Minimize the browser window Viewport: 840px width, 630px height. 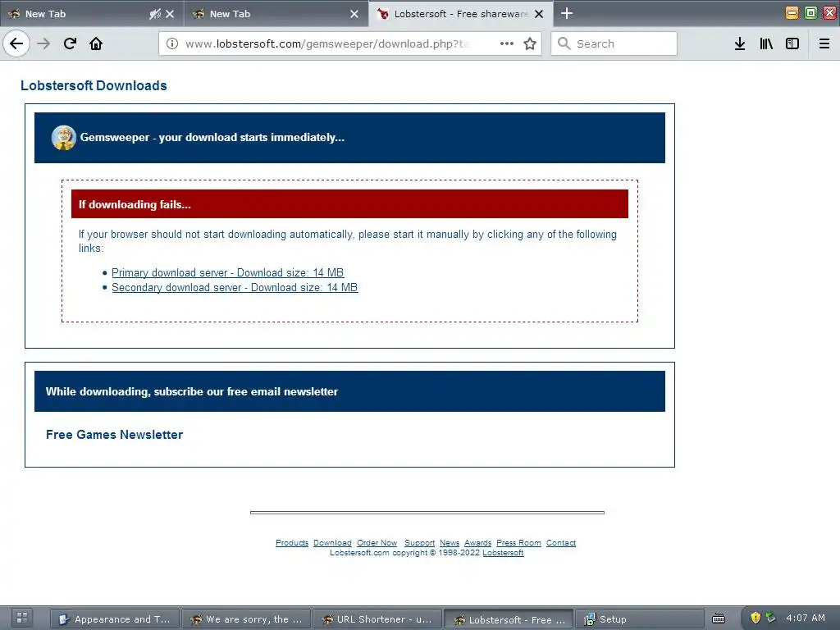click(x=792, y=13)
